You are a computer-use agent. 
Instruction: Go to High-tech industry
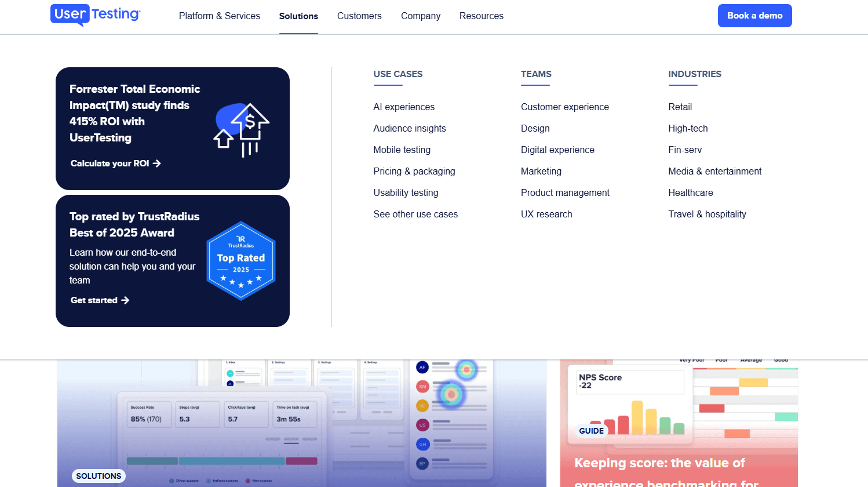tap(688, 129)
